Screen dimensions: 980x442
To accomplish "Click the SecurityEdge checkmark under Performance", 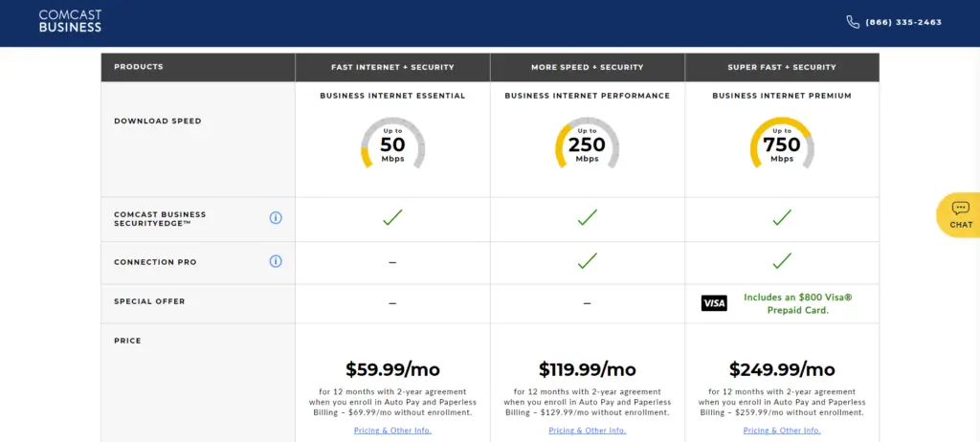I will pyautogui.click(x=587, y=217).
